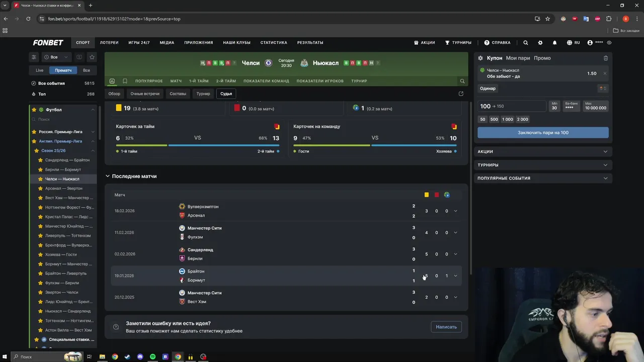
Task: Click Заключить пари на 100 button
Action: click(543, 133)
